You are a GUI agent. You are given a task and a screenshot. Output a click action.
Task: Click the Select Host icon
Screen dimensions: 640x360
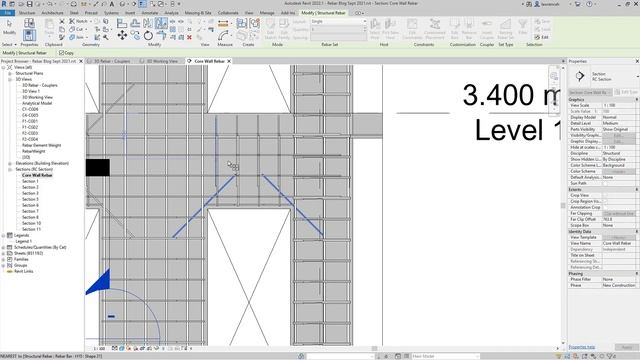point(375,29)
